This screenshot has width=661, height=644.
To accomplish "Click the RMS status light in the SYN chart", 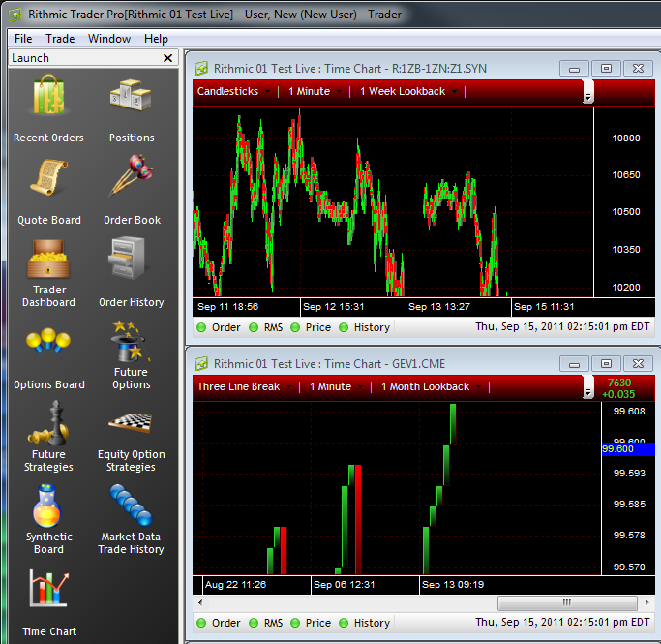I will (x=254, y=327).
